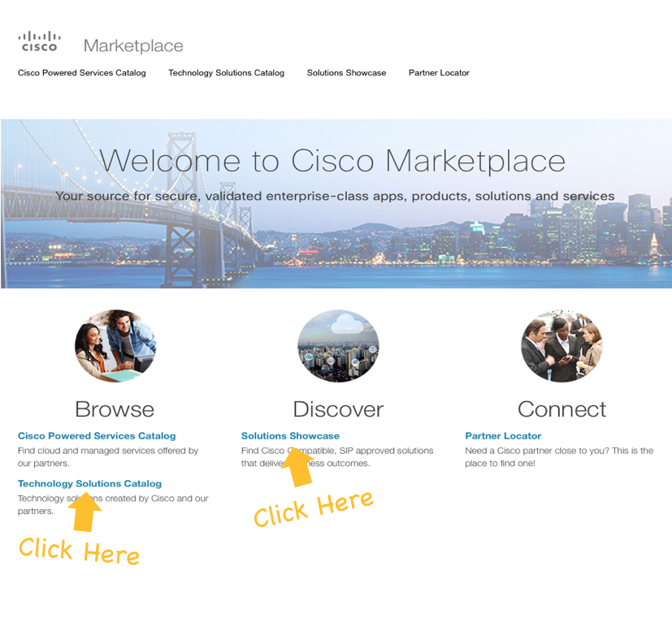Click the Discover cloud city image
672x618 pixels.
[x=338, y=345]
